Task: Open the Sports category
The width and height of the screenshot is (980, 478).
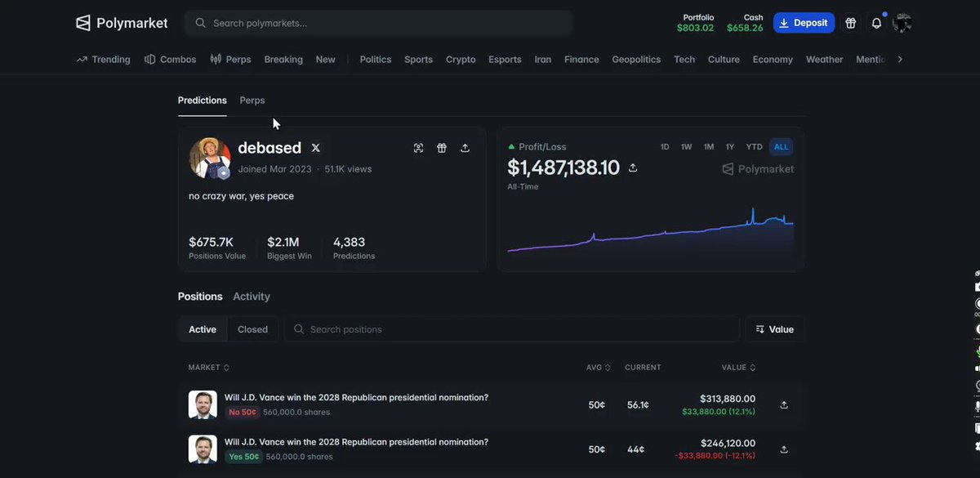Action: click(x=418, y=60)
